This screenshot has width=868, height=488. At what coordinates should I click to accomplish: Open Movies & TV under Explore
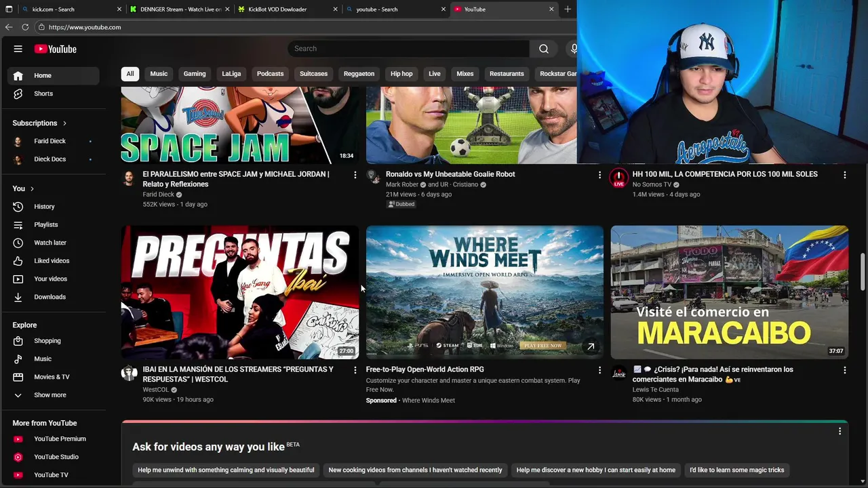pos(53,377)
